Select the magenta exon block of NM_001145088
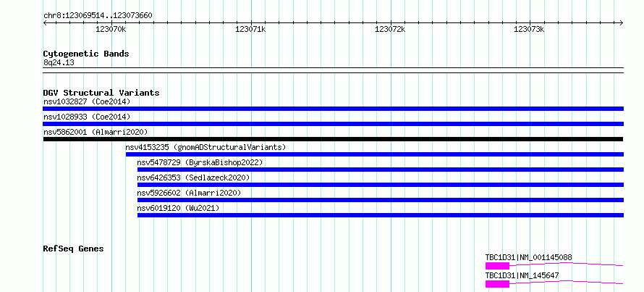Screen dimensions: 644x292 [497, 266]
